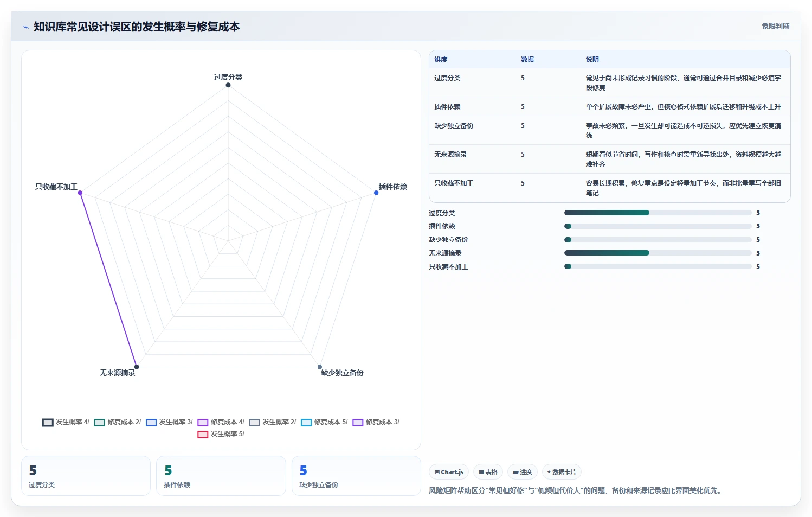Click the 插件依赖 blue radar data point
Screen dimensions: 812x517
pyautogui.click(x=376, y=193)
